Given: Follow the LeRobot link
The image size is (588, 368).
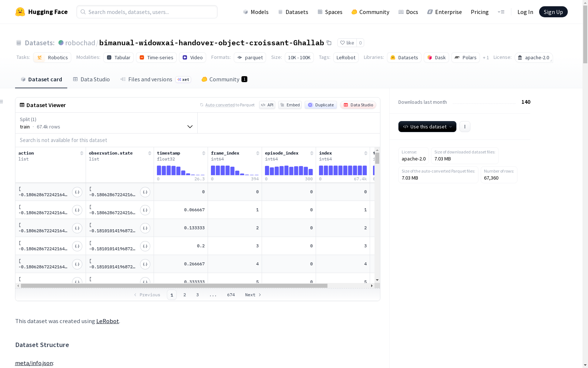Looking at the screenshot, I should pyautogui.click(x=108, y=321).
